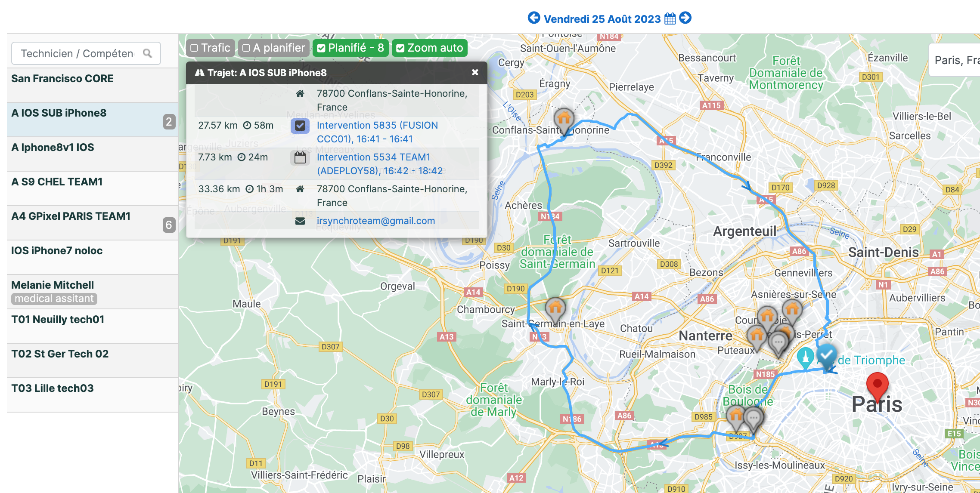
Task: Click the calendar icon for Intervention 5534
Action: [x=300, y=157]
